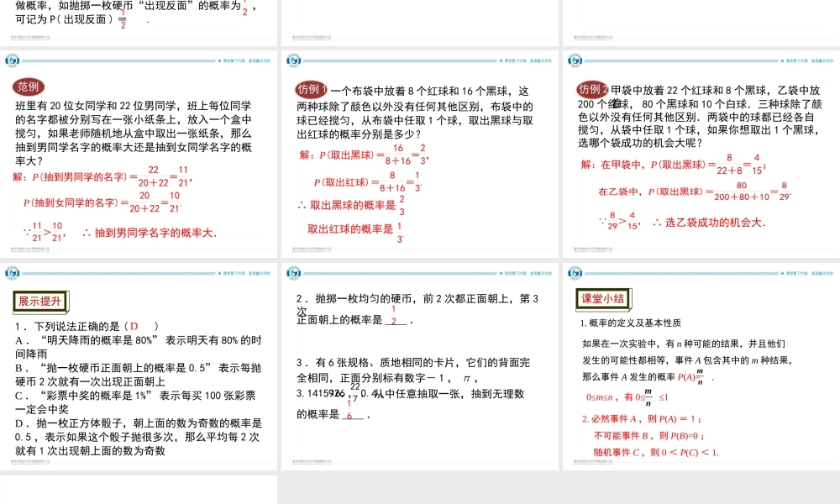Viewport: 840px width, 504px height.
Task: Click the school logo on the 范例 slide
Action: (13, 60)
